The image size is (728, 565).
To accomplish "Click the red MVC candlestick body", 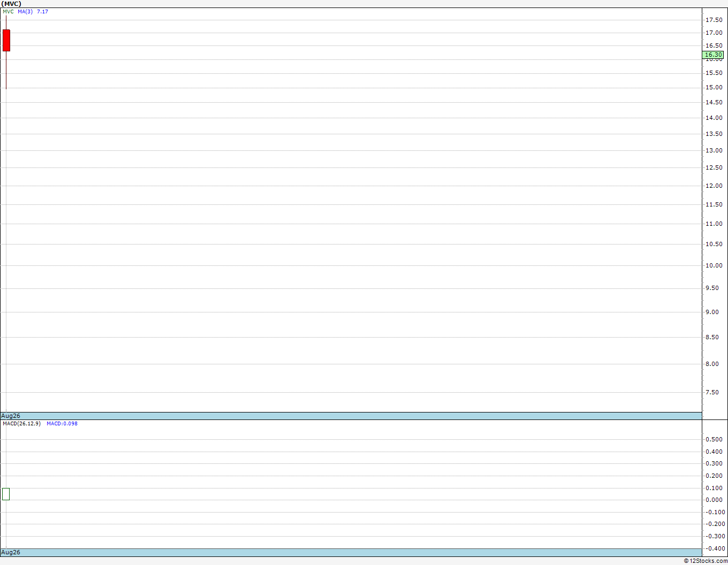I will tap(6, 41).
